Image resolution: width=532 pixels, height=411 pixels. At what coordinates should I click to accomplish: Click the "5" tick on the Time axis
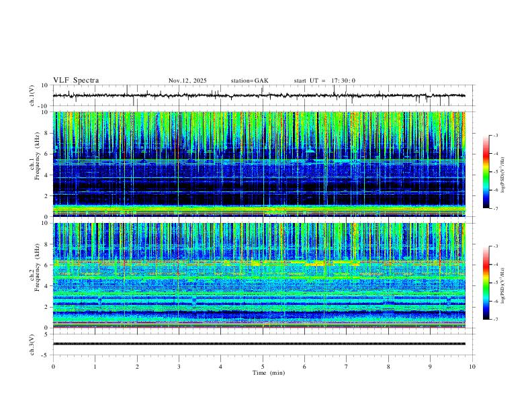(x=263, y=367)
